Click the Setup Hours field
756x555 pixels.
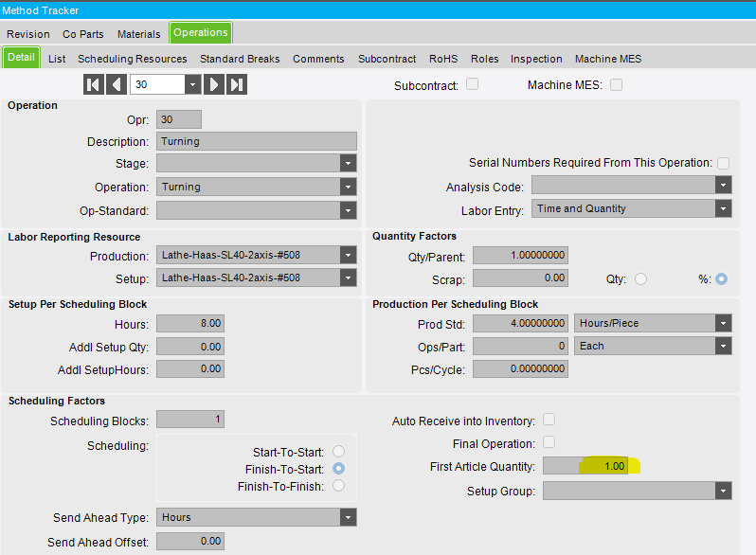pos(190,323)
